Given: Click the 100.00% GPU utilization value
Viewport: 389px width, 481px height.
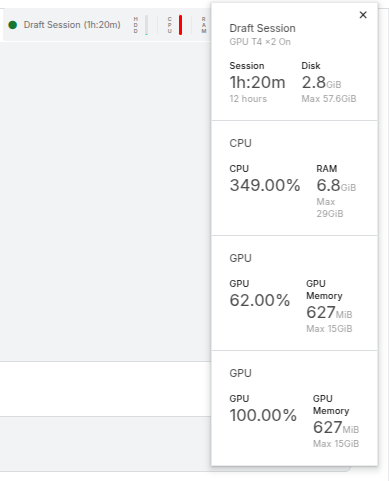Looking at the screenshot, I should [x=263, y=415].
